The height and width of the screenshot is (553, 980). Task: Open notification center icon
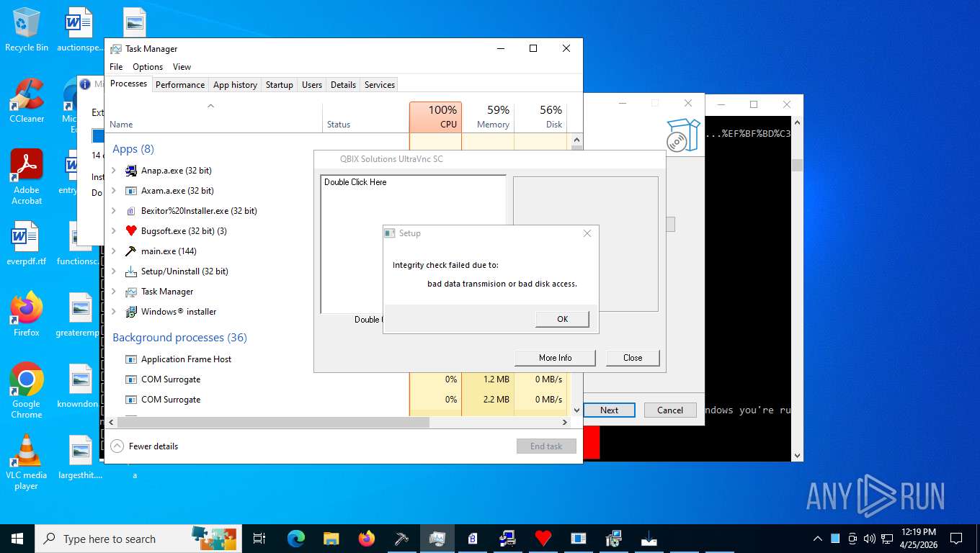coord(956,538)
